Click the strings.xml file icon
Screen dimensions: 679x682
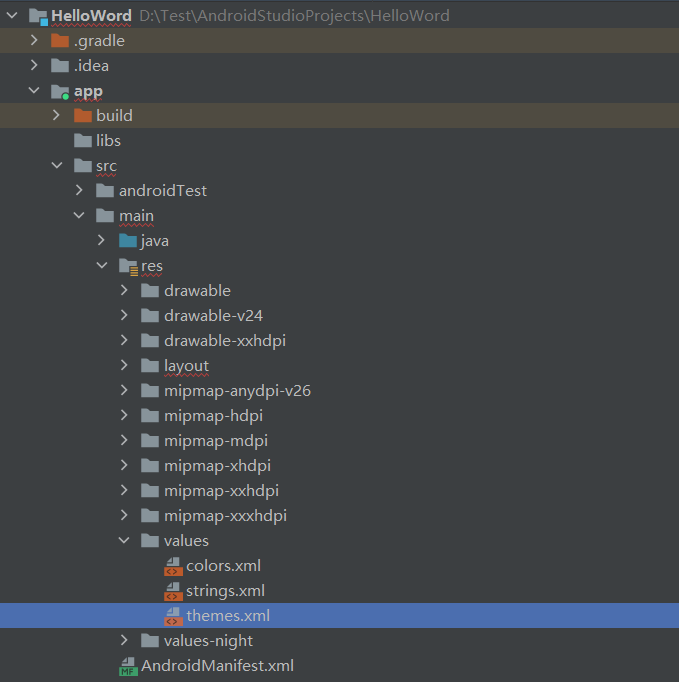[173, 591]
